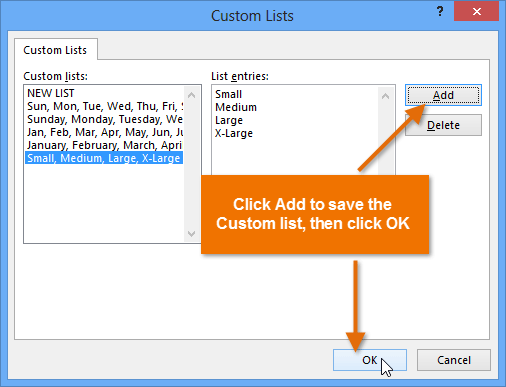506x387 pixels.
Task: Confirm the dialog with OK
Action: [x=370, y=360]
